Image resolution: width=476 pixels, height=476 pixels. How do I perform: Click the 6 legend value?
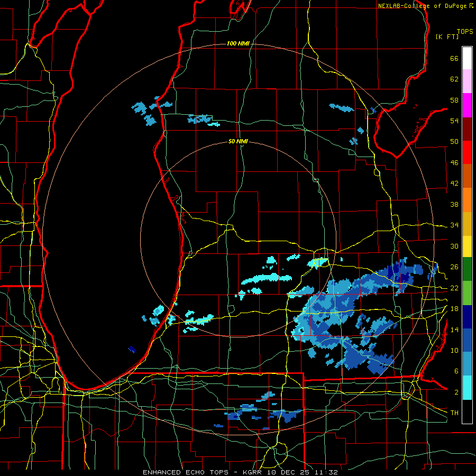tap(456, 371)
